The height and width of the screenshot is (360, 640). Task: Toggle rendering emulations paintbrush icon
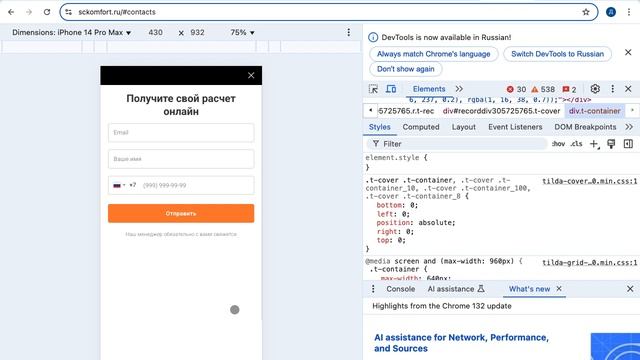point(611,144)
